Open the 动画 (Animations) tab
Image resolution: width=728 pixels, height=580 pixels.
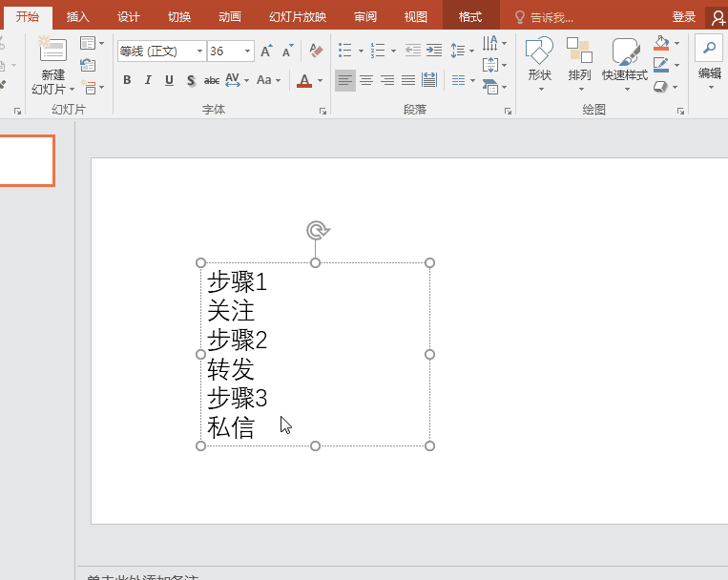(229, 17)
